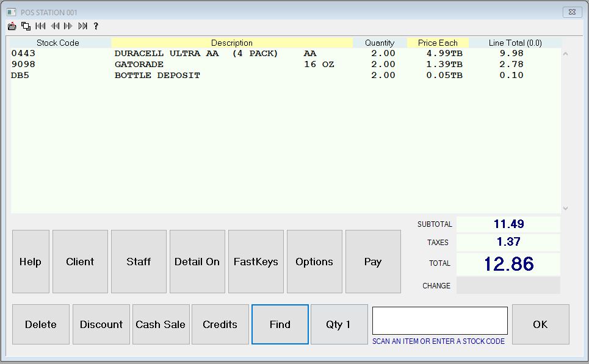Open the Find item search
589x364 pixels.
280,324
